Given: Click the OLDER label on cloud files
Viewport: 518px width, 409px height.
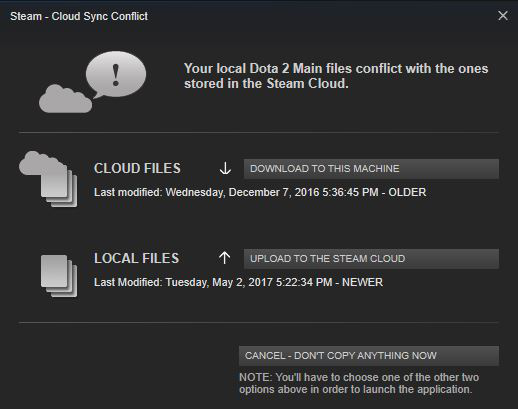Looking at the screenshot, I should [x=407, y=192].
